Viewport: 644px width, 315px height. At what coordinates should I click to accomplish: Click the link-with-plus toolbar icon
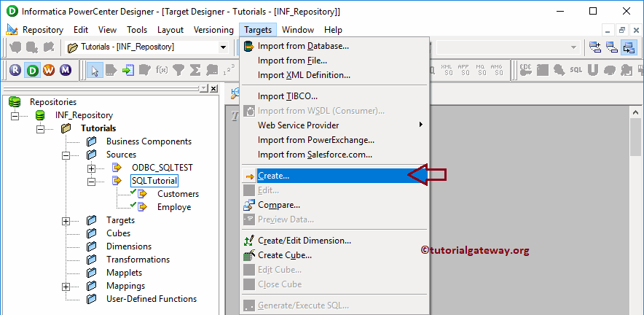(594, 47)
